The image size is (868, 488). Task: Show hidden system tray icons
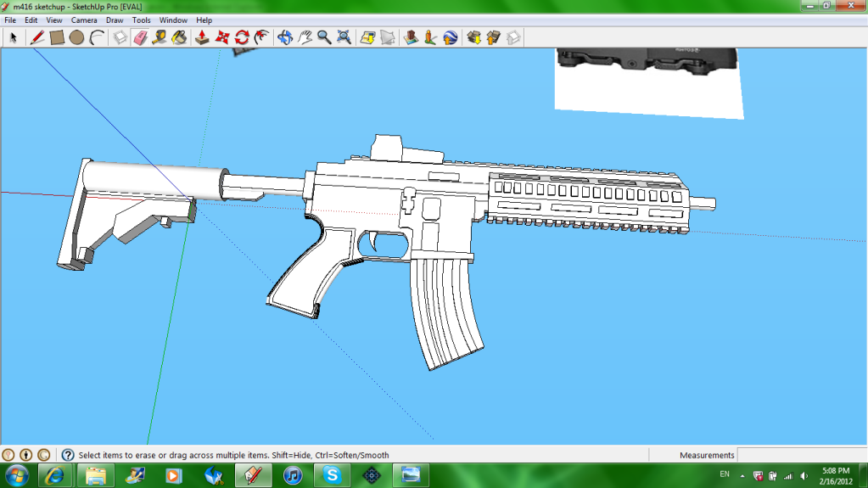coord(742,476)
